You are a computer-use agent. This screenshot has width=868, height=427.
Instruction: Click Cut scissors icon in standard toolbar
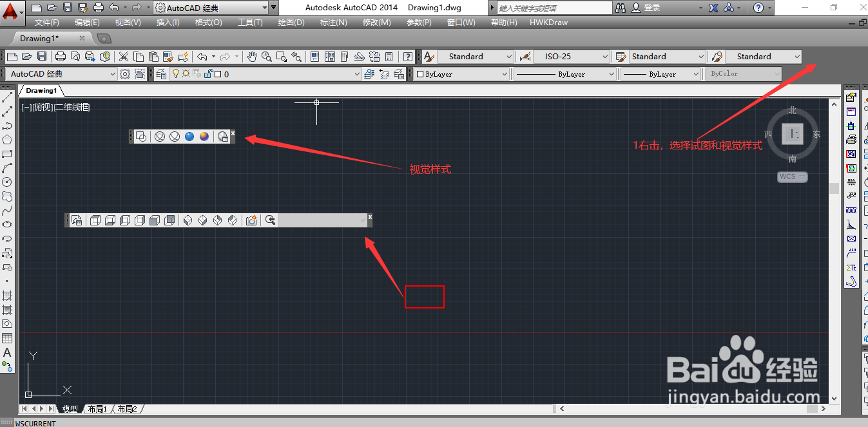[x=124, y=57]
